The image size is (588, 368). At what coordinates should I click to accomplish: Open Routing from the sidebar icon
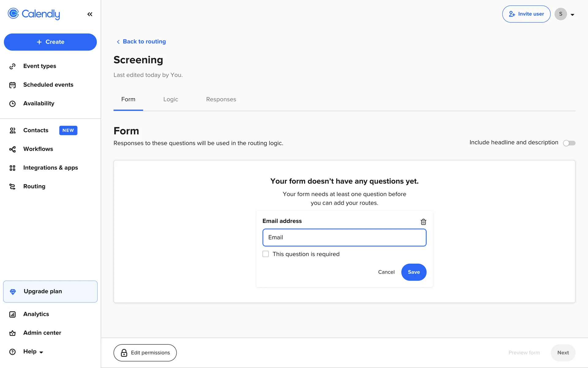coord(12,186)
